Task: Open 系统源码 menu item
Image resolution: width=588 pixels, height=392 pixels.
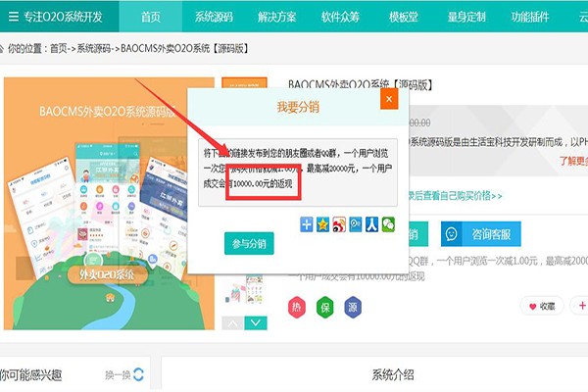Action: click(214, 17)
